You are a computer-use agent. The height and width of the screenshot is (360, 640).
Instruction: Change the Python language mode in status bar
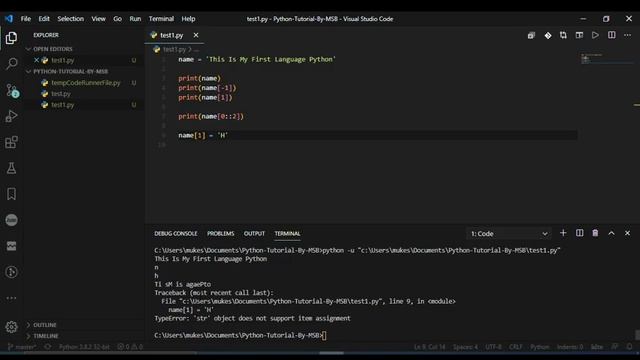pyautogui.click(x=540, y=347)
